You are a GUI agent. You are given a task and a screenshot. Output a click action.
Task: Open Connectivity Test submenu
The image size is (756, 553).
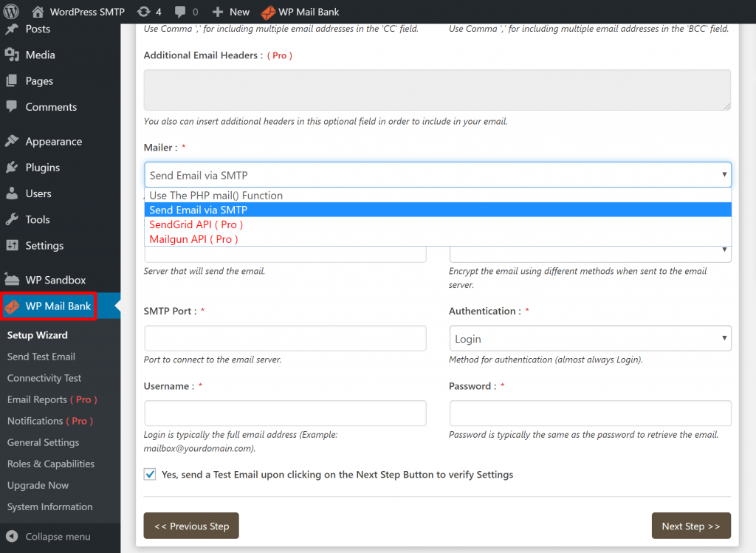pos(44,378)
